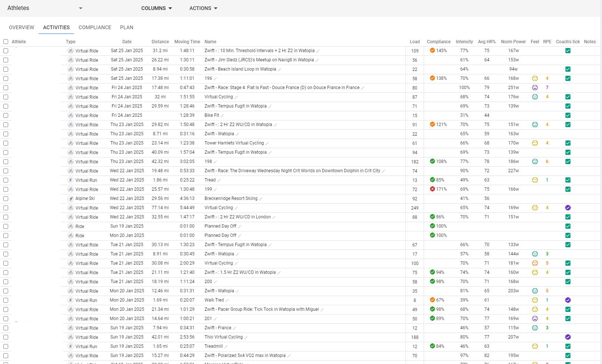Select the Beach Island Loop row checkbox
602x364 pixels.
click(6, 69)
